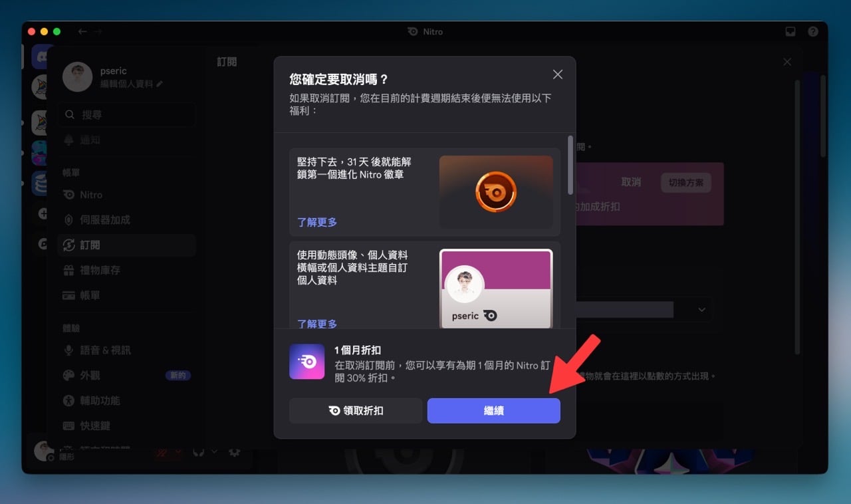Select 訂閱 subscriptions menu item

pyautogui.click(x=126, y=245)
